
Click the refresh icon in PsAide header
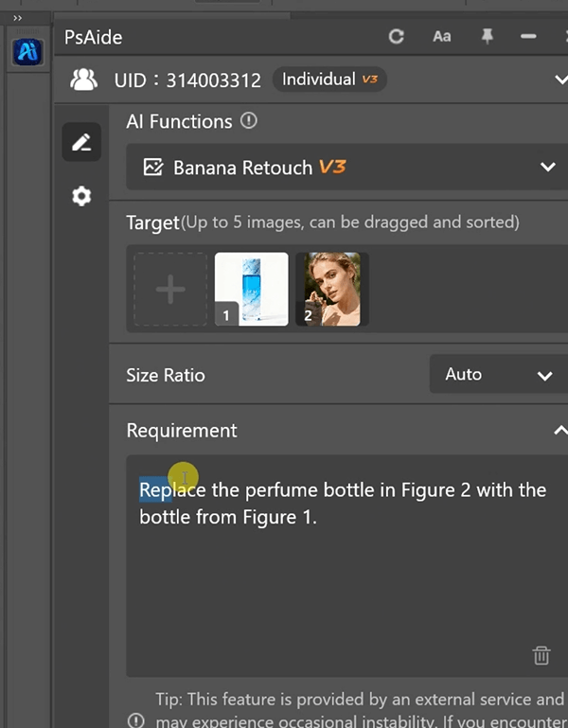point(397,37)
